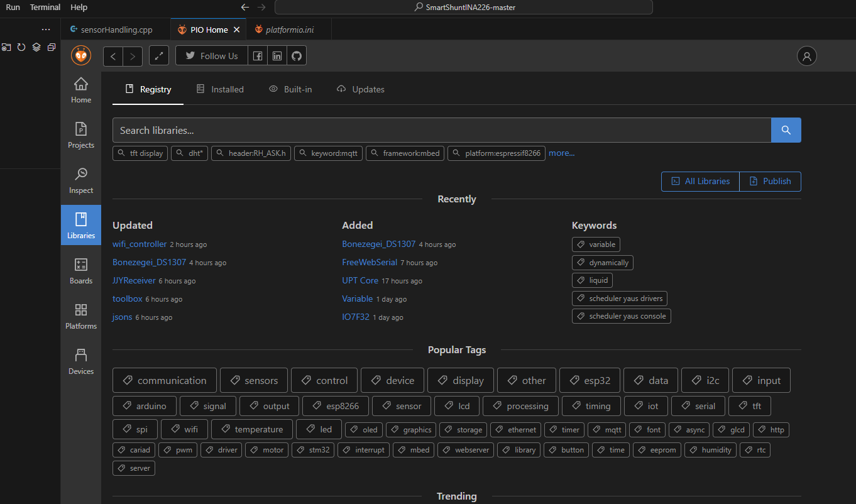
Task: Click the user account avatar icon
Action: click(806, 56)
